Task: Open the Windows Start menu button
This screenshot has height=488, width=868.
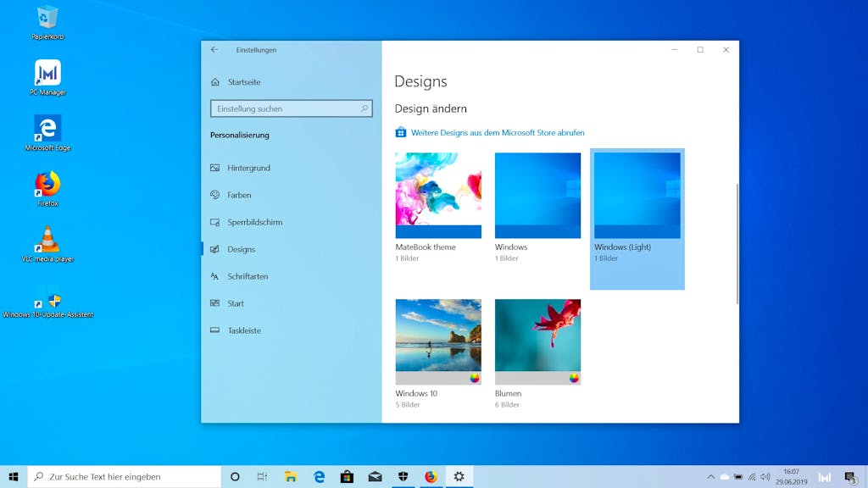Action: [14, 476]
